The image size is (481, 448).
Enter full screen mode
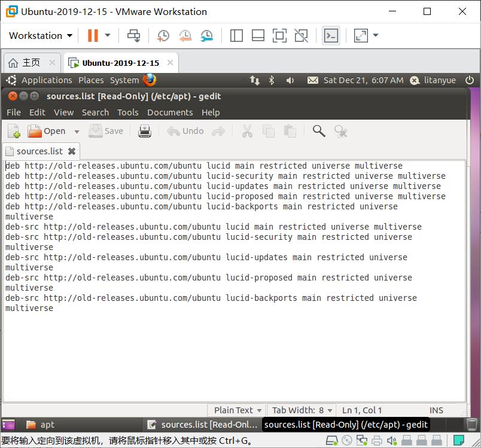(279, 35)
